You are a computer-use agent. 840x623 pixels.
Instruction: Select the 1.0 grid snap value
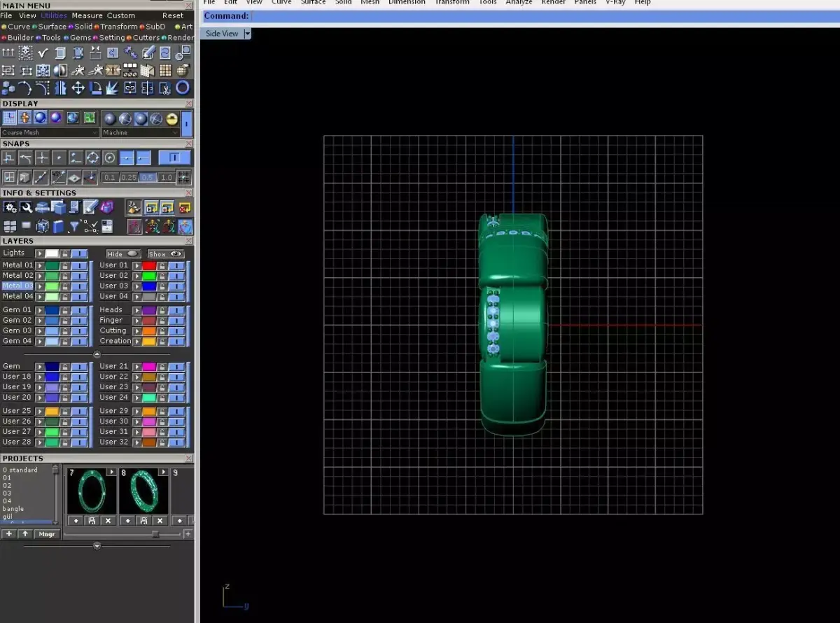(167, 177)
